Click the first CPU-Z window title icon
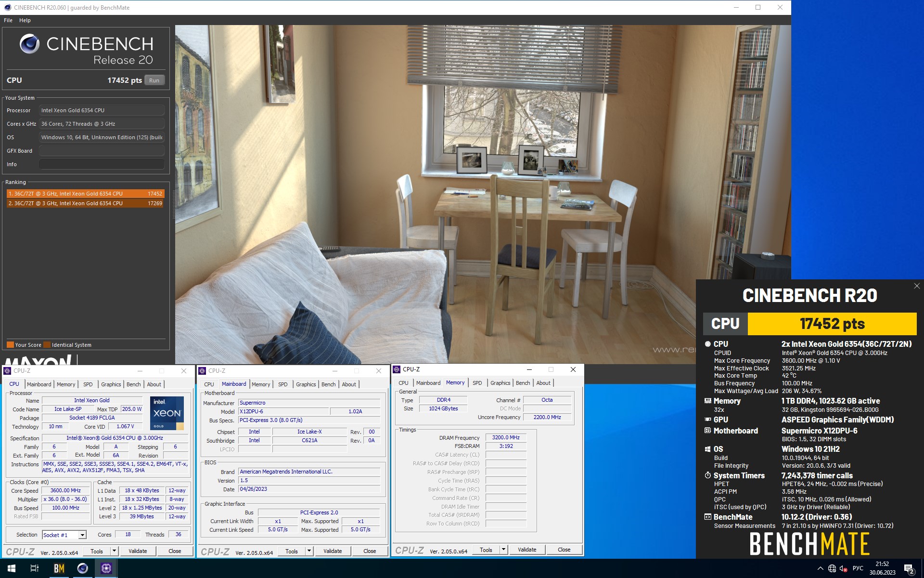924x578 pixels. point(7,371)
